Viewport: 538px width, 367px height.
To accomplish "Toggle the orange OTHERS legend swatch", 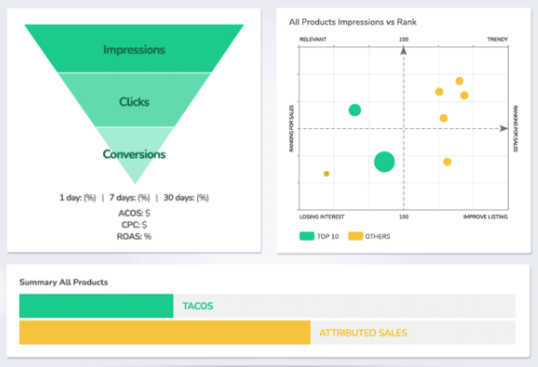I will (355, 236).
